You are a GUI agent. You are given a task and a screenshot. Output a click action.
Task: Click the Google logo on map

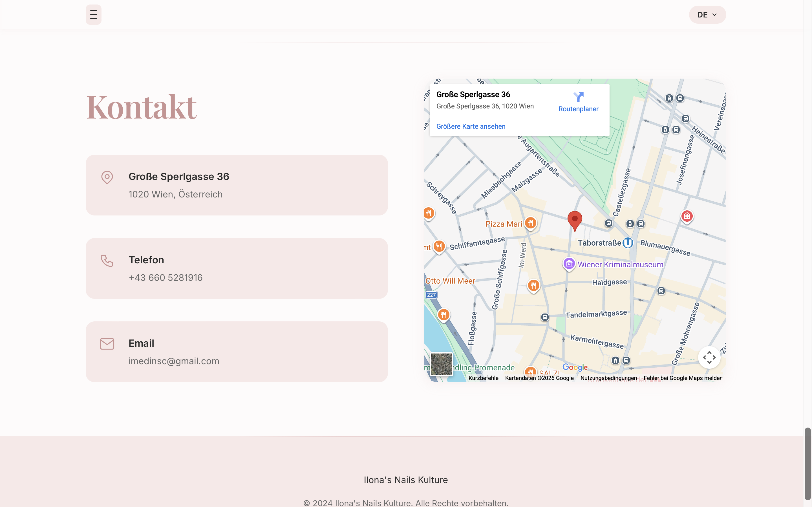pos(575,367)
